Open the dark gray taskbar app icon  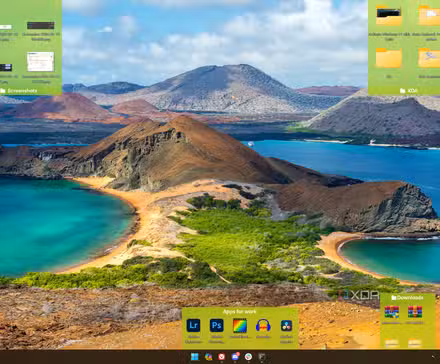pyautogui.click(x=262, y=357)
